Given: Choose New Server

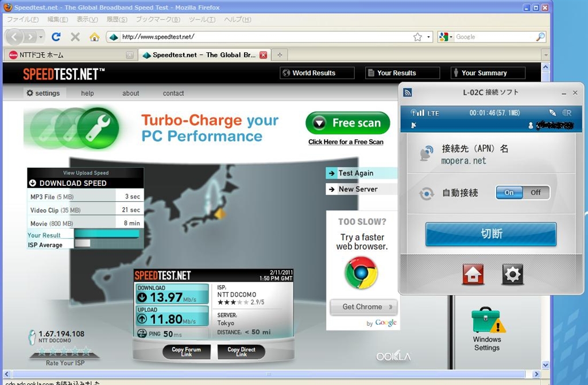Looking at the screenshot, I should [x=361, y=189].
